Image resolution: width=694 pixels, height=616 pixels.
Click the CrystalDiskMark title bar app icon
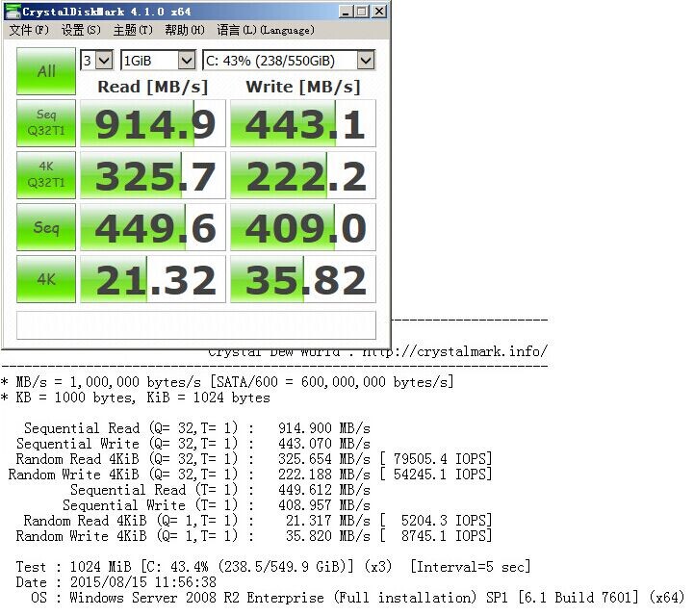13,11
